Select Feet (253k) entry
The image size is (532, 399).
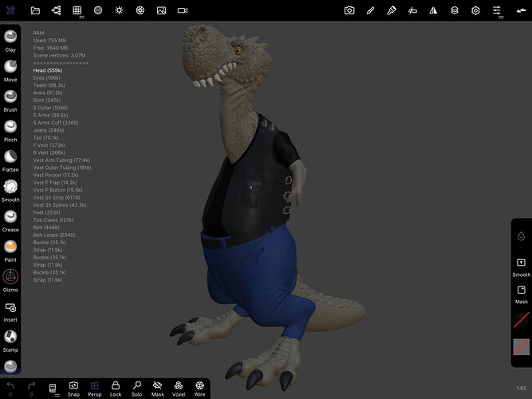[47, 212]
